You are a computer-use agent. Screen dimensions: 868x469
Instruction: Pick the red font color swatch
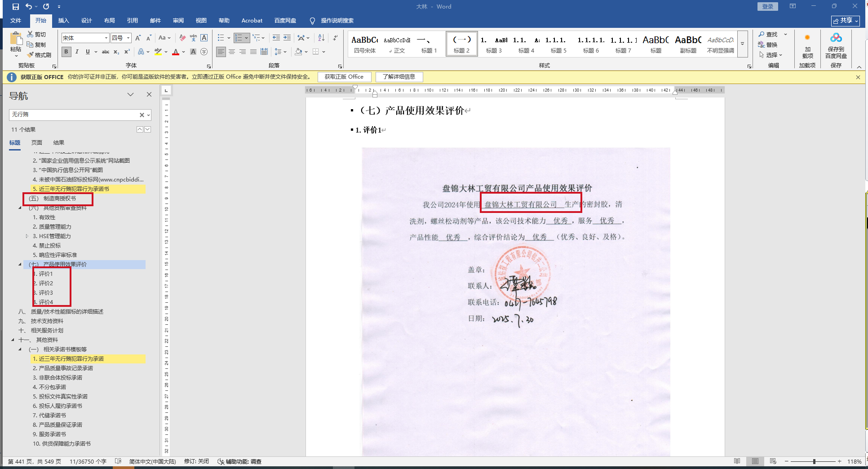pyautogui.click(x=176, y=52)
